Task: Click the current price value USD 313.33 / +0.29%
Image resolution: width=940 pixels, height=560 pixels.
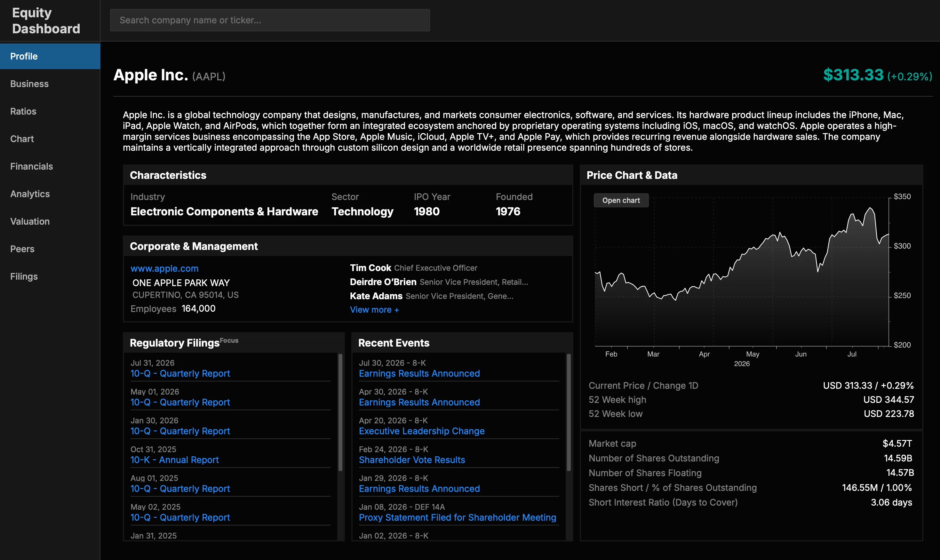Action: [x=868, y=386]
